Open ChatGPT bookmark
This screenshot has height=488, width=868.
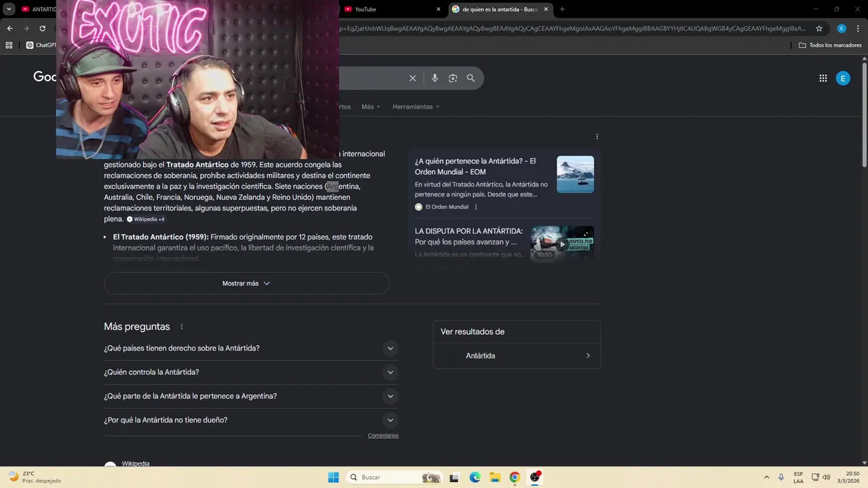tap(41, 45)
